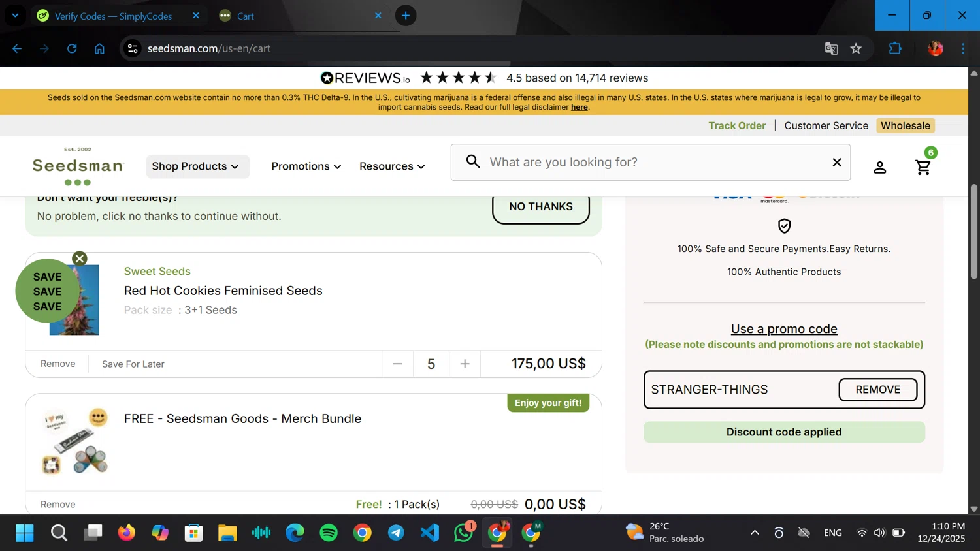Viewport: 980px width, 551px height.
Task: View site information icon
Action: point(133,48)
